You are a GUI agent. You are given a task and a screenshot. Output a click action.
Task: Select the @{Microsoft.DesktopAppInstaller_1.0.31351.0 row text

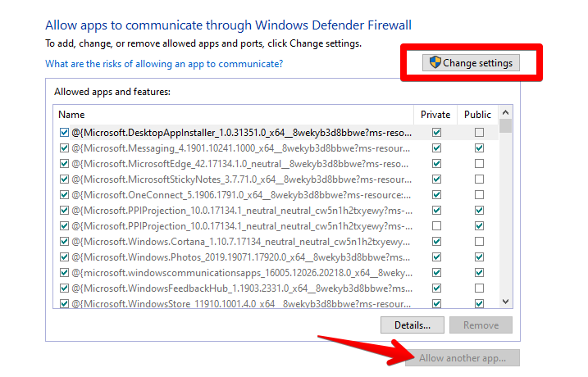pyautogui.click(x=241, y=133)
